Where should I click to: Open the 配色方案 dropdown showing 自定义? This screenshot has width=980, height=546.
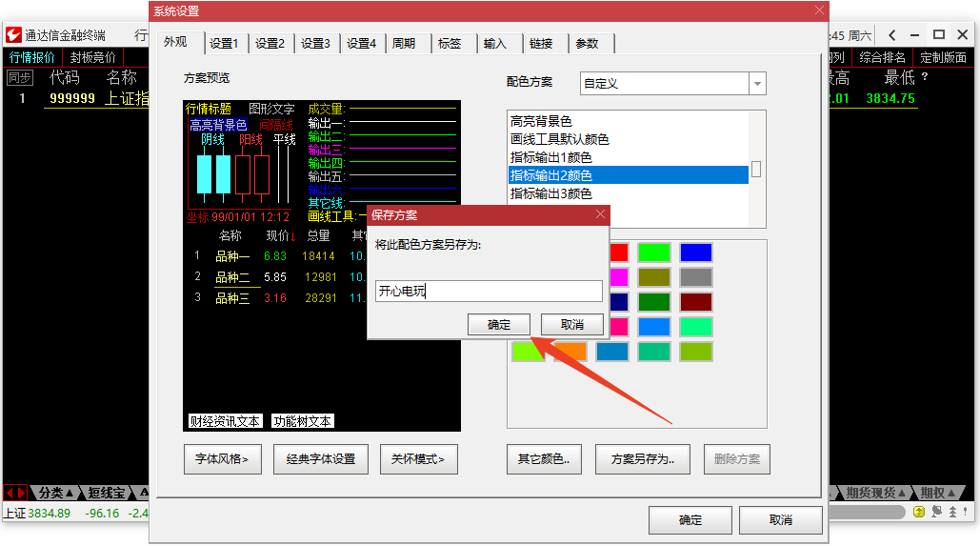(757, 83)
